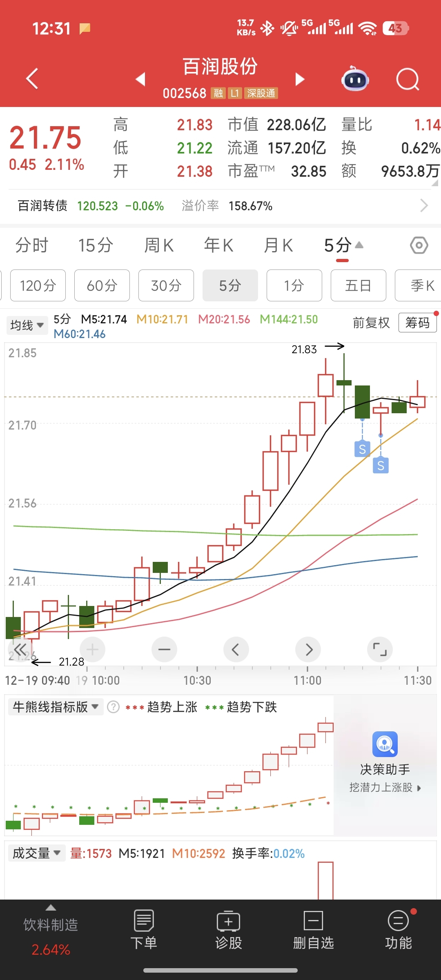441x980 pixels.
Task: Switch to 分时 tab
Action: [32, 245]
